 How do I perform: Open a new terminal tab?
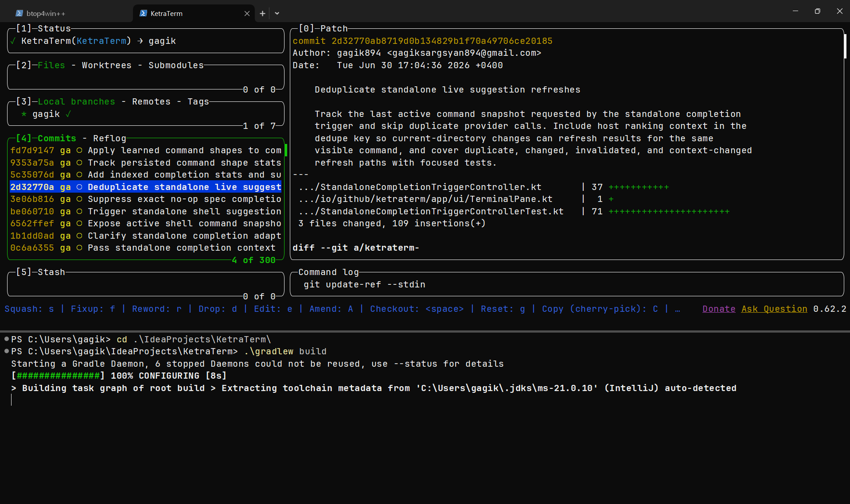pyautogui.click(x=262, y=13)
